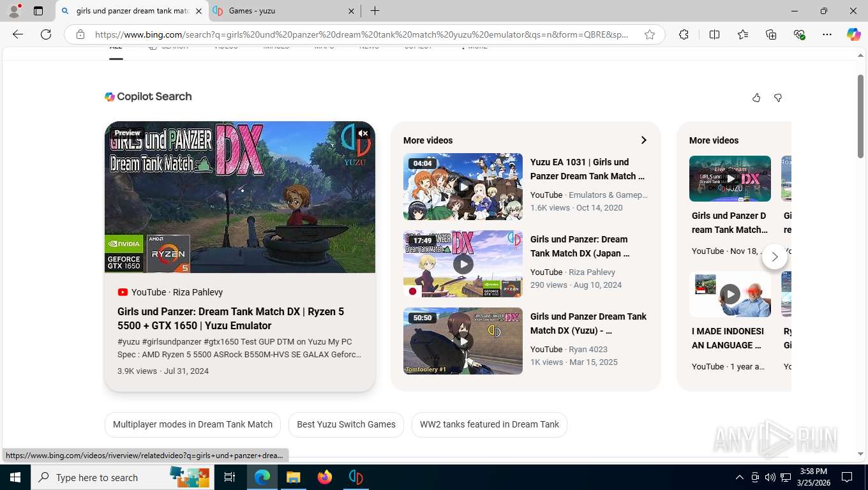Open File Explorer from taskbar
The image size is (868, 490).
[x=293, y=477]
